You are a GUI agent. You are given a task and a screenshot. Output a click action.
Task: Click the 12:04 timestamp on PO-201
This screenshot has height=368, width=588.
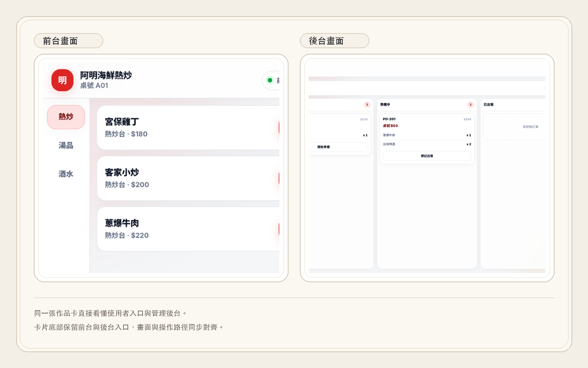(467, 119)
